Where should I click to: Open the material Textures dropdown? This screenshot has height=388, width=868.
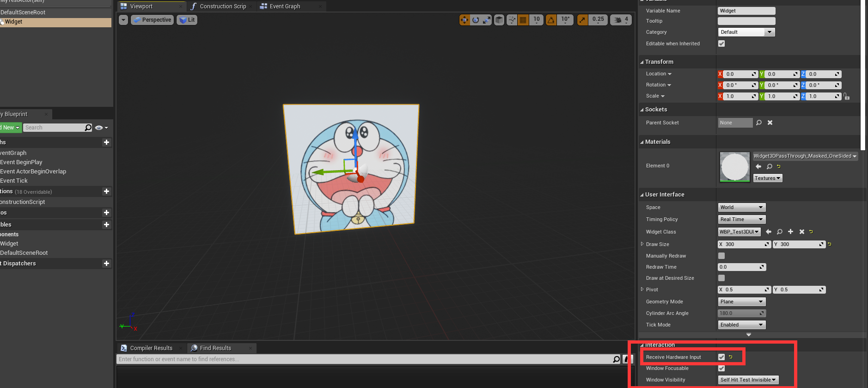pyautogui.click(x=768, y=178)
